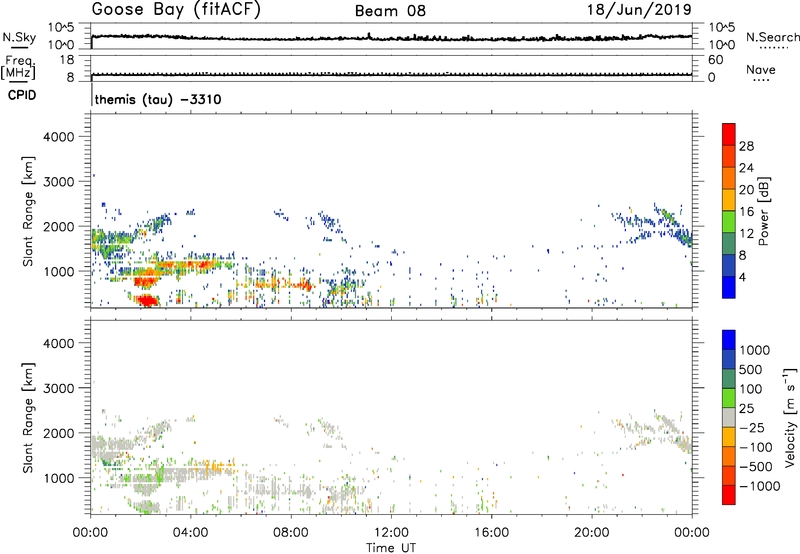Click the noise trace spike near 11:00 UT
The height and width of the screenshot is (554, 800).
click(368, 35)
